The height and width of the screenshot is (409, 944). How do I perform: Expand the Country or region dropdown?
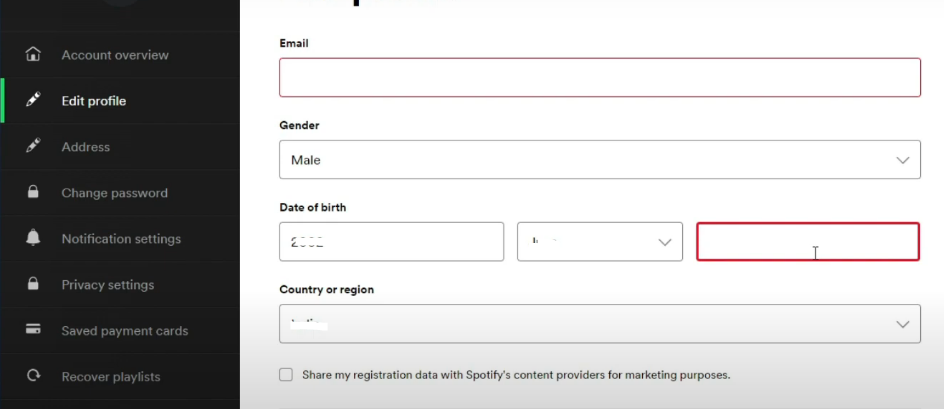(600, 324)
